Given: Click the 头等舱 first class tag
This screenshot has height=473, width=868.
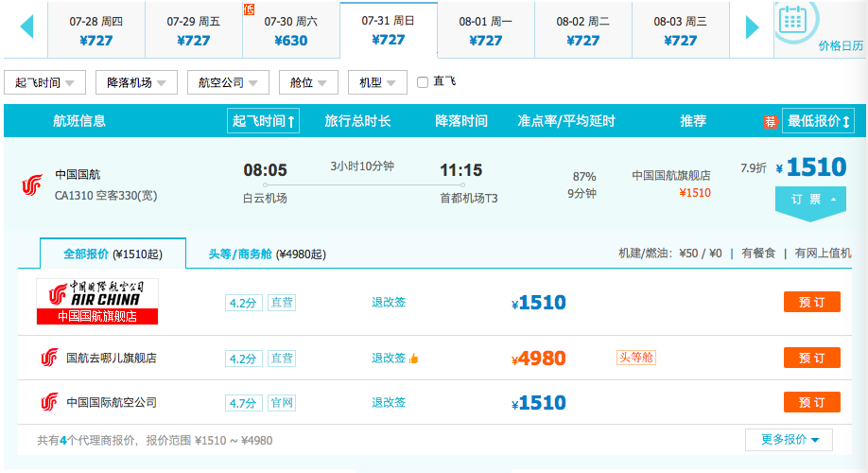Looking at the screenshot, I should tap(636, 358).
